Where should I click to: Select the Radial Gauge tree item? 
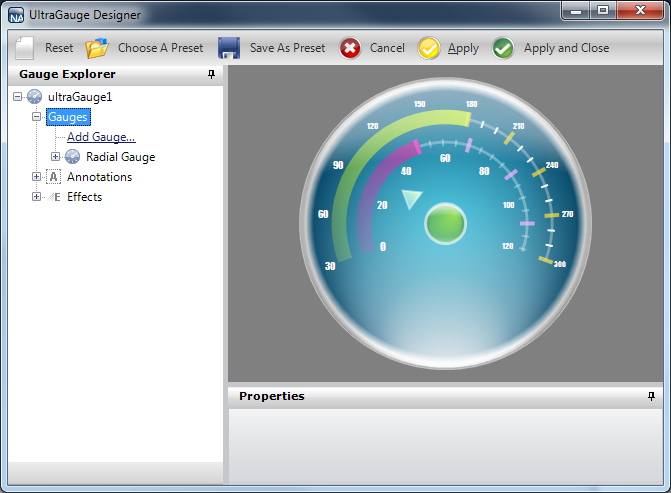pos(121,157)
